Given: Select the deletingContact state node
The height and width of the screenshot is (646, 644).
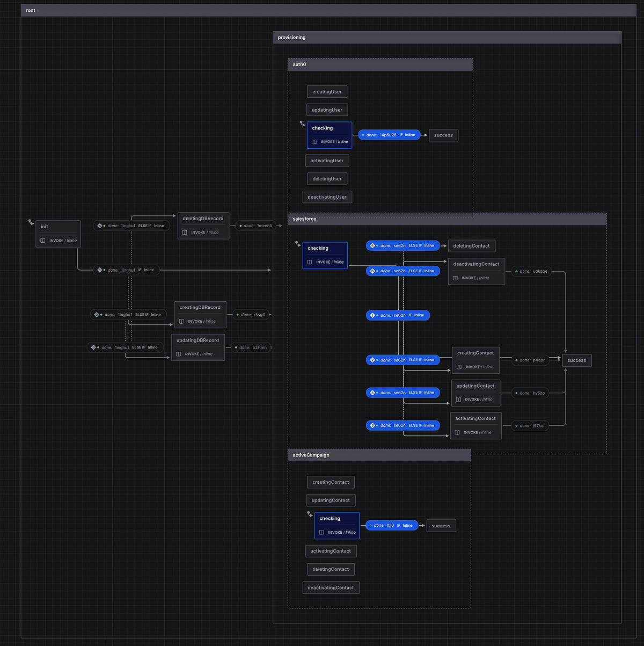Looking at the screenshot, I should (472, 245).
